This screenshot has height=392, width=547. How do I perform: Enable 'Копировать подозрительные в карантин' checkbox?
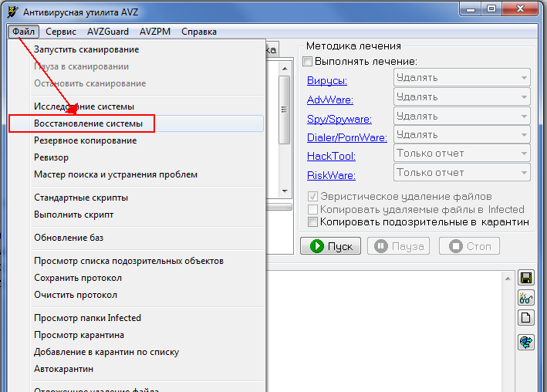[312, 222]
